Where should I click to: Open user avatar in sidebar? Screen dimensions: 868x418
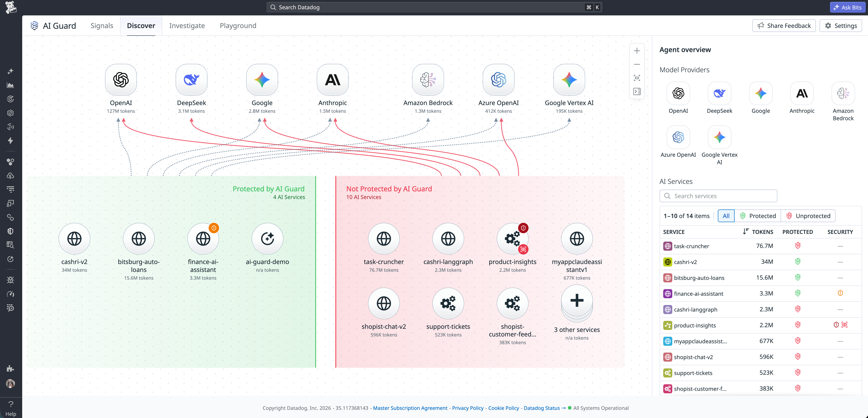(x=10, y=383)
